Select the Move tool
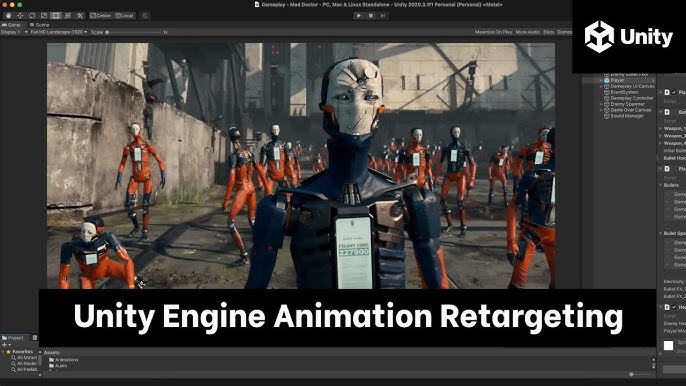The width and height of the screenshot is (686, 386). (x=20, y=15)
